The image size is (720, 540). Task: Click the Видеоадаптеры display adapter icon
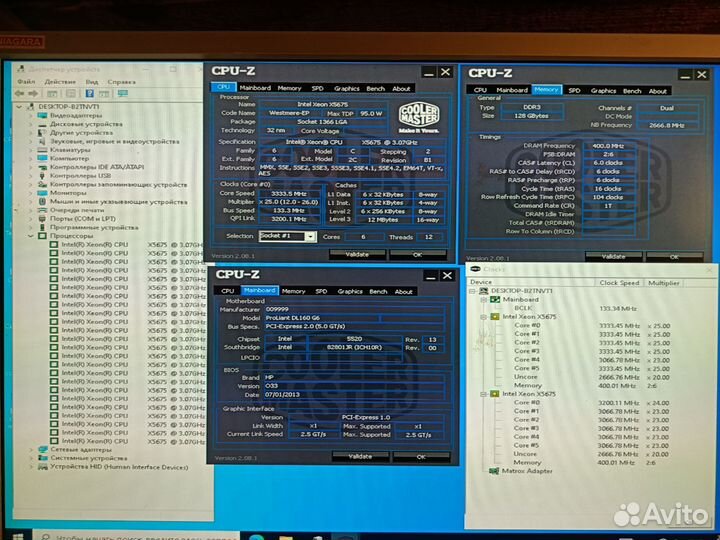(43, 115)
